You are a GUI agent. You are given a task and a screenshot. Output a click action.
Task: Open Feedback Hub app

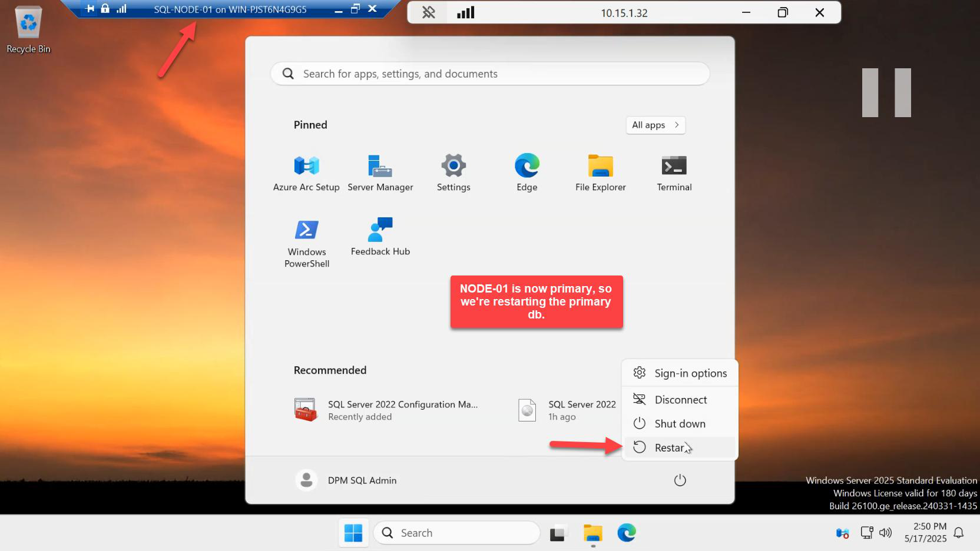380,237
